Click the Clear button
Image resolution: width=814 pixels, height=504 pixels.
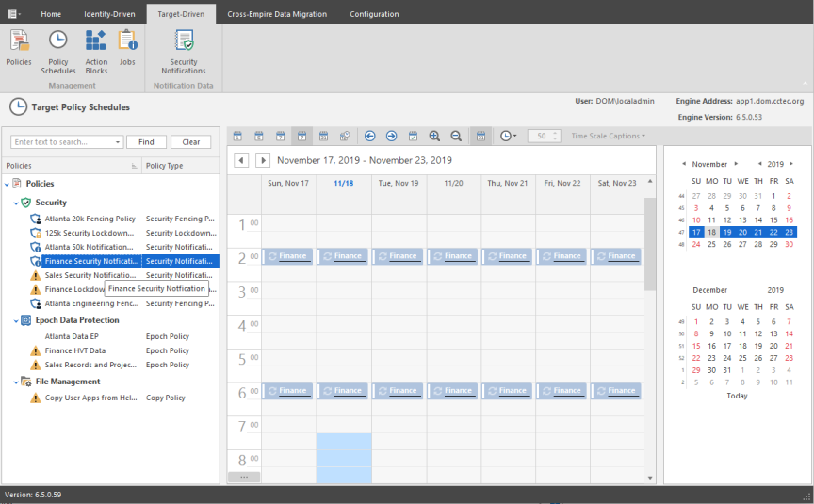click(191, 142)
